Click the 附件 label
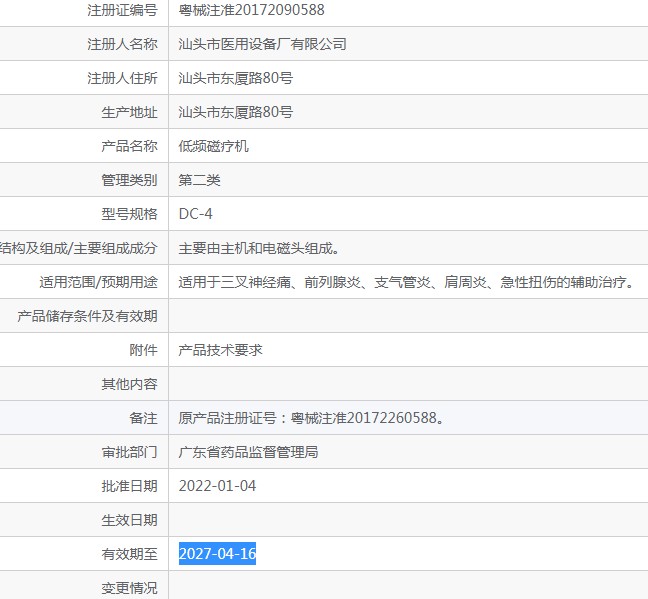Viewport: 648px width, 599px height. [143, 350]
